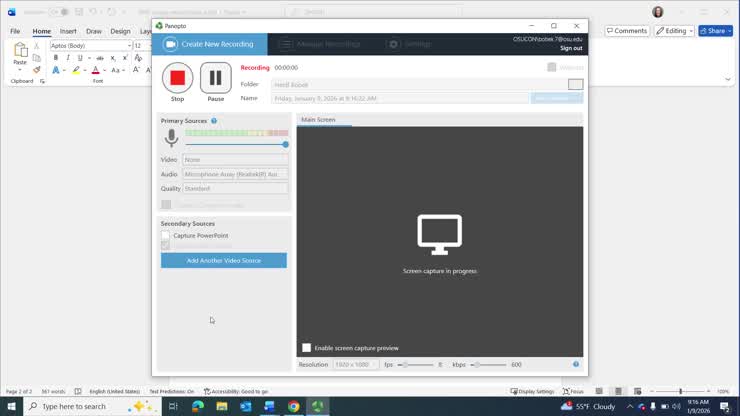740x416 pixels.
Task: Switch to the Create New Recording tab
Action: [x=210, y=44]
